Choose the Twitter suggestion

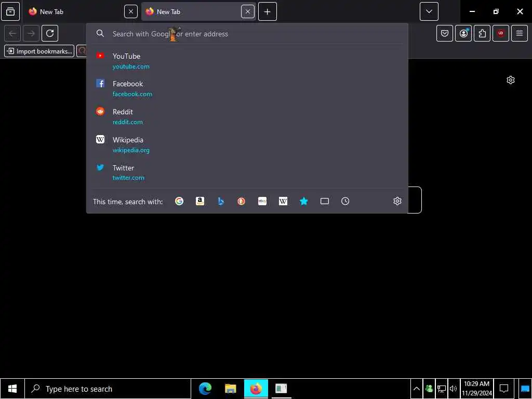pos(247,172)
